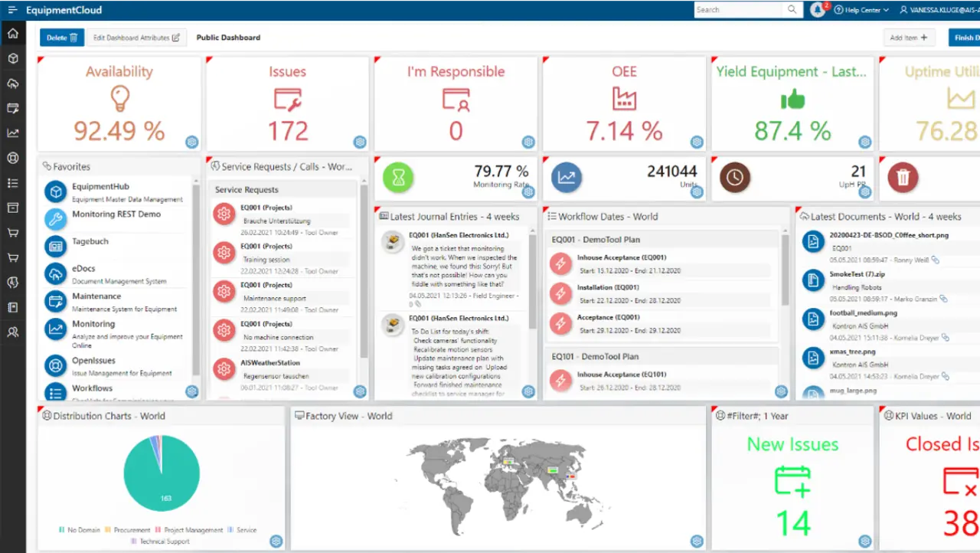This screenshot has height=553, width=980.
Task: Click the search magnifier icon
Action: click(792, 10)
